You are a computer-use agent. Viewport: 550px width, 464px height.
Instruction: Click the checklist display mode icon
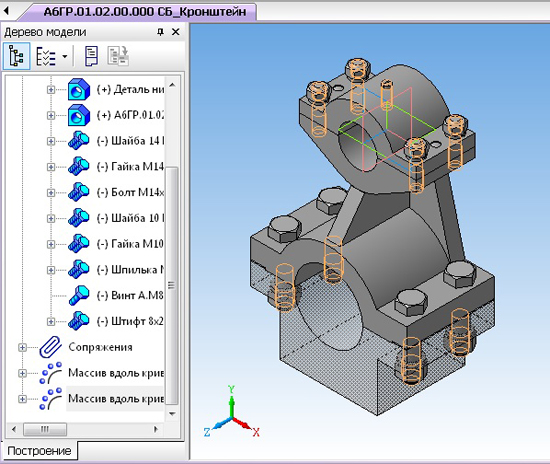click(x=46, y=56)
